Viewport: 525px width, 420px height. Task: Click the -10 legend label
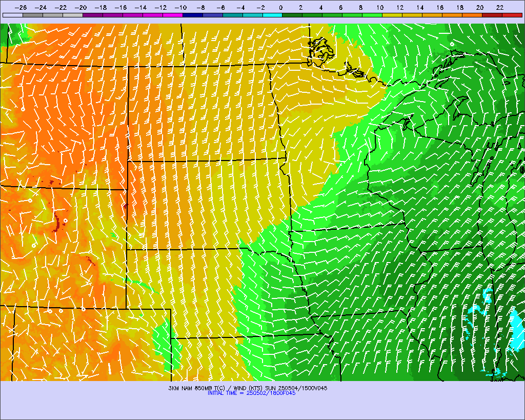180,8
